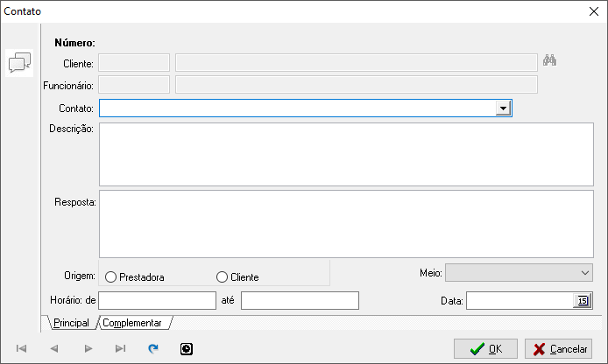Click the Horário 'até' time field

[x=300, y=301]
